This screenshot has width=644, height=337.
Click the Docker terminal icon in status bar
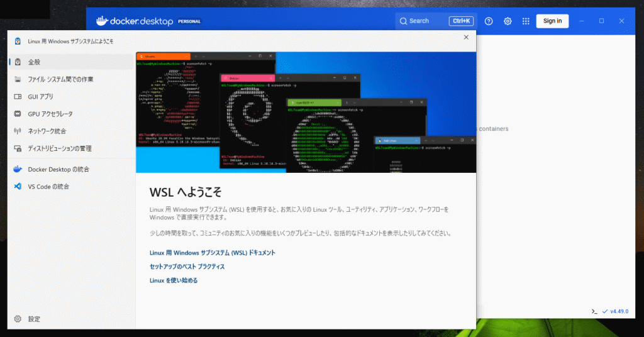(x=594, y=311)
